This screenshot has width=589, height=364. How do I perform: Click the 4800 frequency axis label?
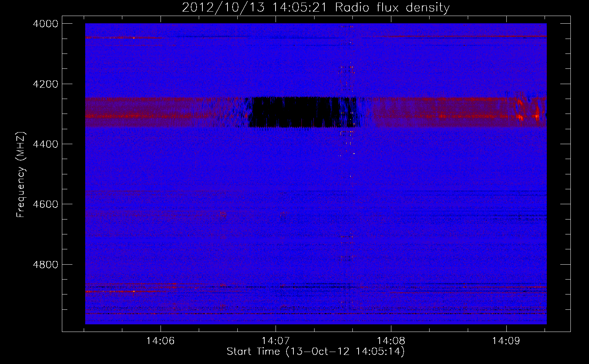(x=45, y=264)
